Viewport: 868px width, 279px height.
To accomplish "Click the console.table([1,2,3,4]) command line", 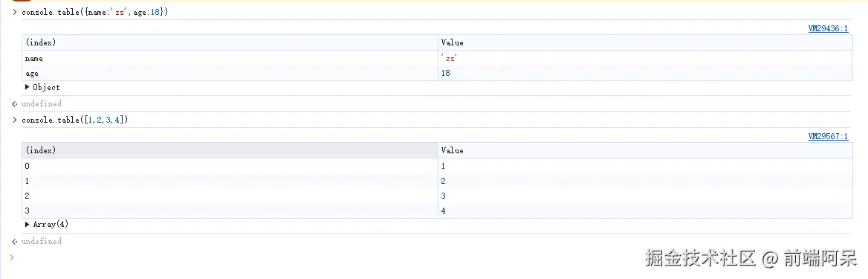I will click(x=75, y=120).
